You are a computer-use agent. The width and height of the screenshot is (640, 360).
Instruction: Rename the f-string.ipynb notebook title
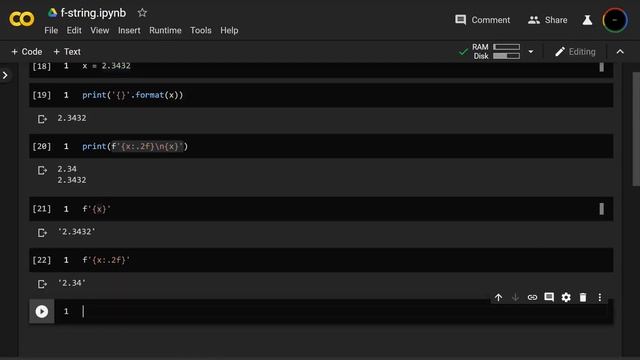coord(93,13)
